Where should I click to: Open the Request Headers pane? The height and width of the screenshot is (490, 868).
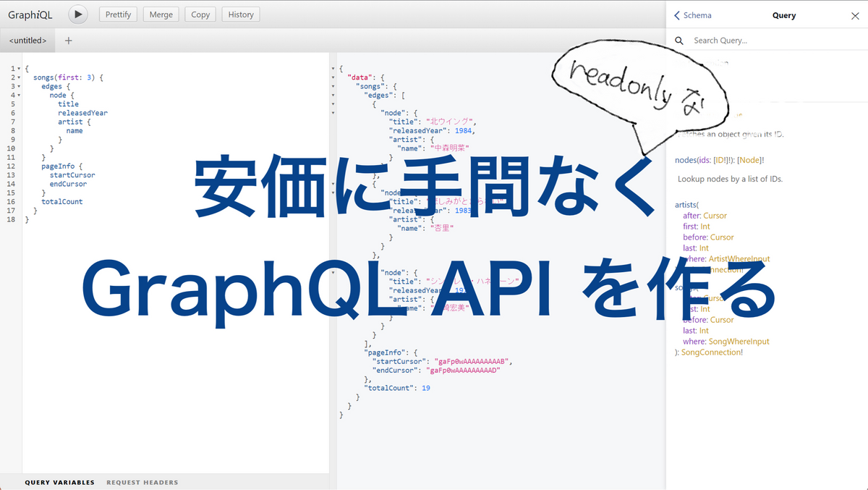point(142,482)
